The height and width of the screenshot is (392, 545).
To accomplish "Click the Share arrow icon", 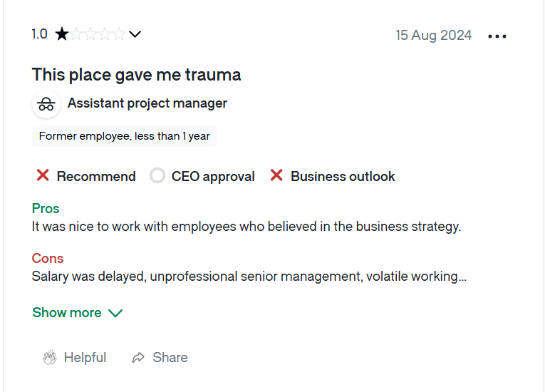I will tap(138, 358).
